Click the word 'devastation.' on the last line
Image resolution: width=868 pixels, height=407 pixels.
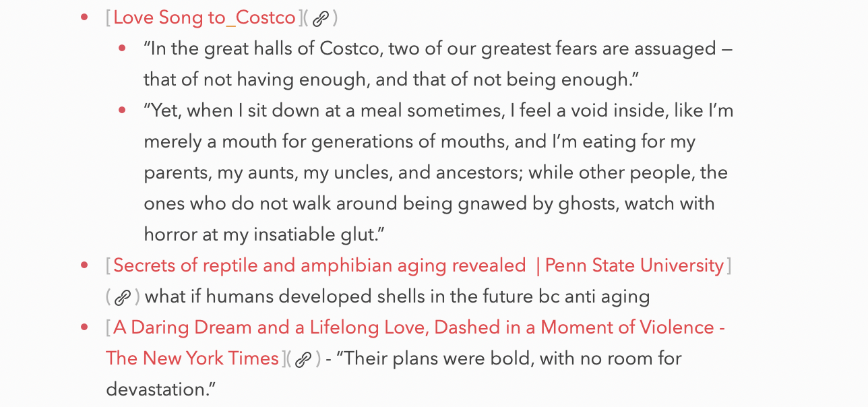coord(160,390)
